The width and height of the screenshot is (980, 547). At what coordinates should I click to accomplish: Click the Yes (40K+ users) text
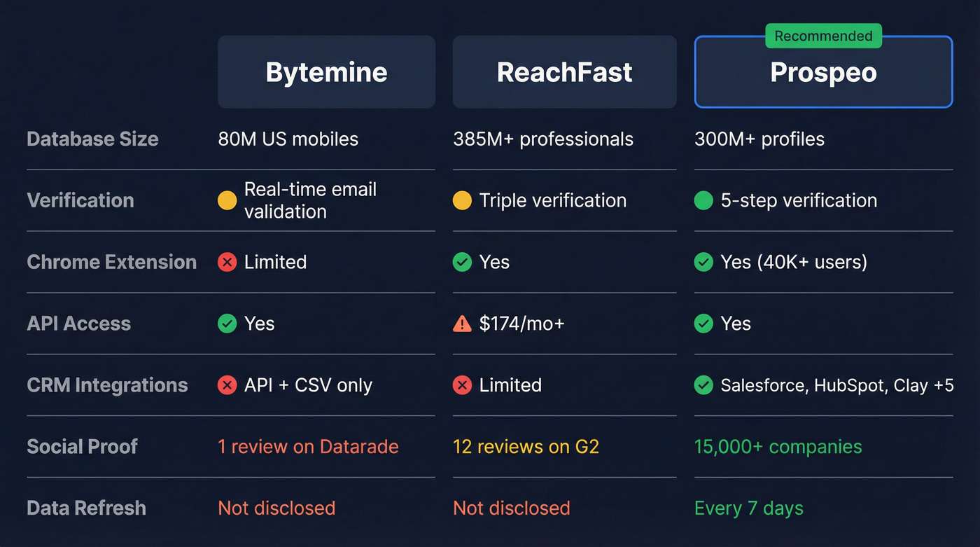(x=794, y=262)
